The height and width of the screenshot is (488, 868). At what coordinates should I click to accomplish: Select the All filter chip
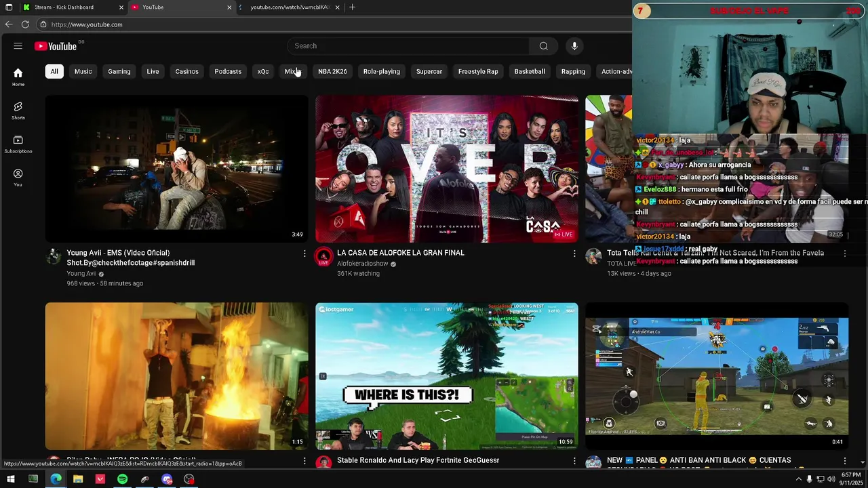click(x=54, y=71)
